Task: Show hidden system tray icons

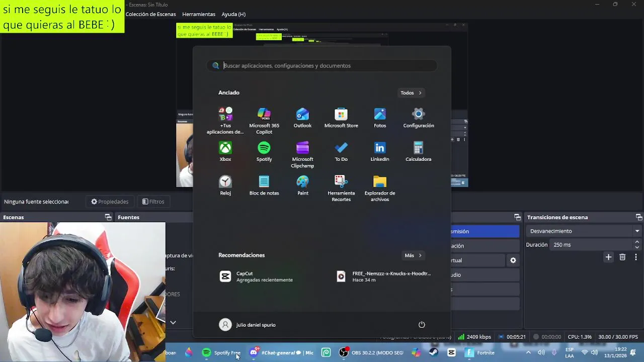Action: tap(528, 352)
